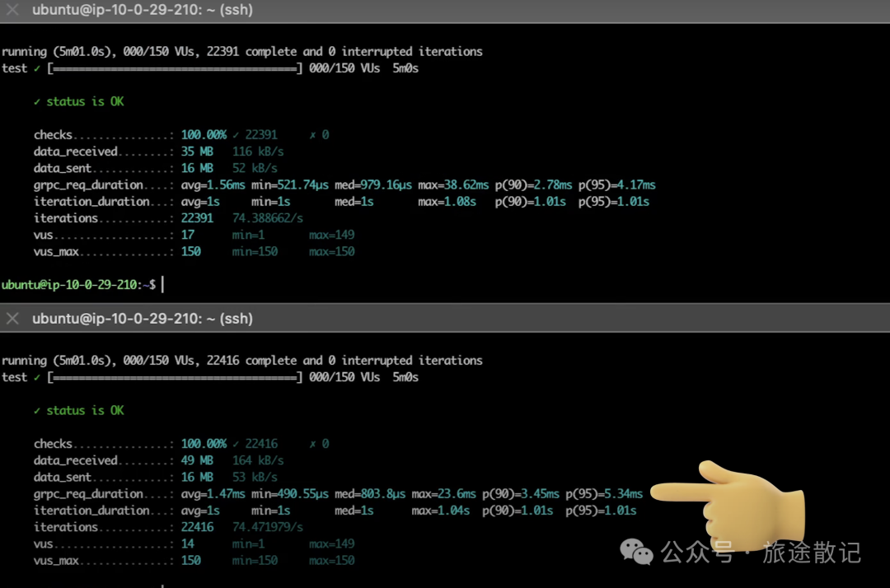Click upper iterations count 22391
The width and height of the screenshot is (890, 588).
pos(197,218)
